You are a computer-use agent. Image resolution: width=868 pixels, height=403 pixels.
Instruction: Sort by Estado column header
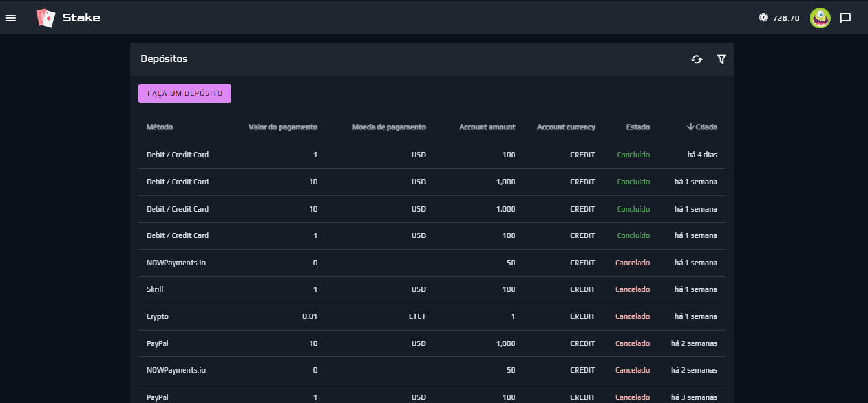coord(637,127)
